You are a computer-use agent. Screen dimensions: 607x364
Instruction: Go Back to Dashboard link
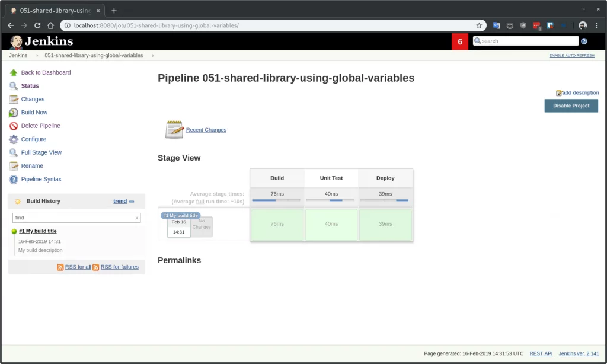[x=46, y=72]
